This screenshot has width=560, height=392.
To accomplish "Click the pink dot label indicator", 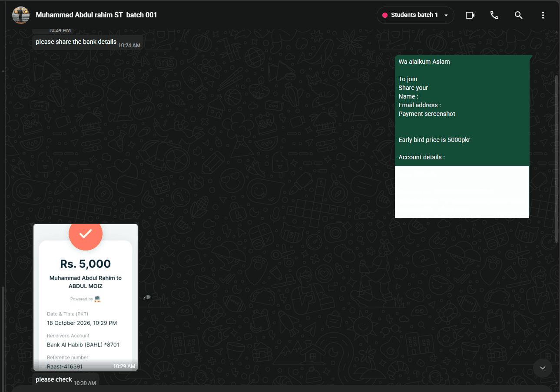I will [x=384, y=15].
